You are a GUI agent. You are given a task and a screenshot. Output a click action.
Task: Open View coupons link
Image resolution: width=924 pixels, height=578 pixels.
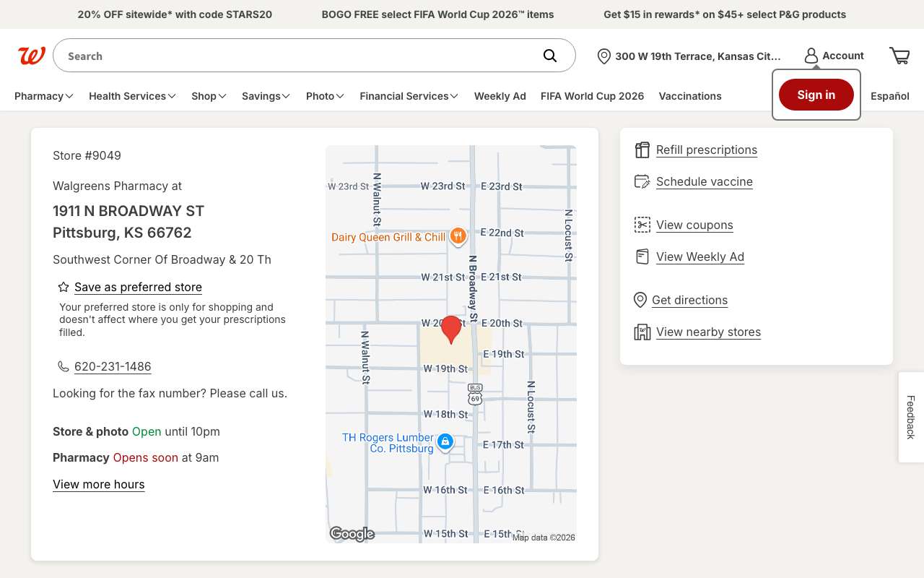pos(694,225)
